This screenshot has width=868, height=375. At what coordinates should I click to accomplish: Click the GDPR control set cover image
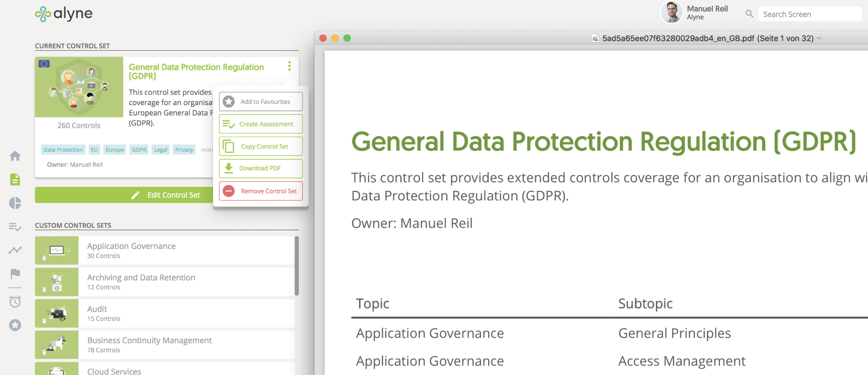(x=79, y=87)
